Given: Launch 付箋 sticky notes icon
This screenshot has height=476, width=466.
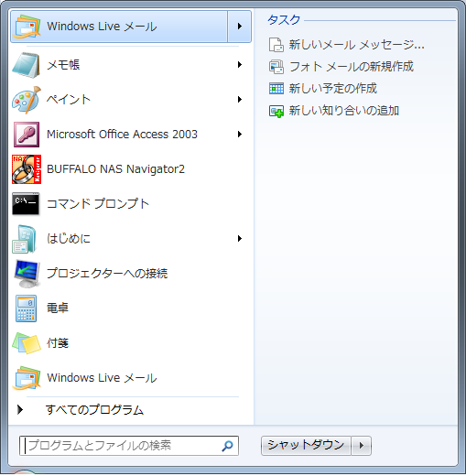Looking at the screenshot, I should [x=27, y=343].
